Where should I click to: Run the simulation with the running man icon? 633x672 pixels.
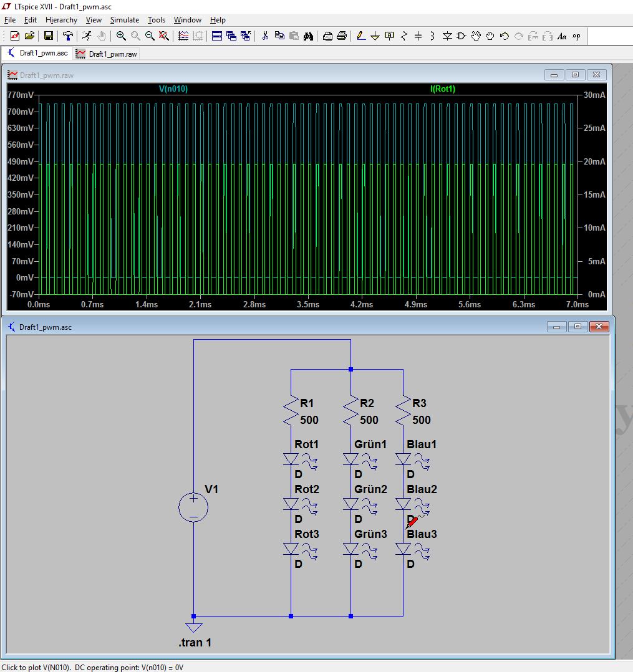[x=87, y=36]
